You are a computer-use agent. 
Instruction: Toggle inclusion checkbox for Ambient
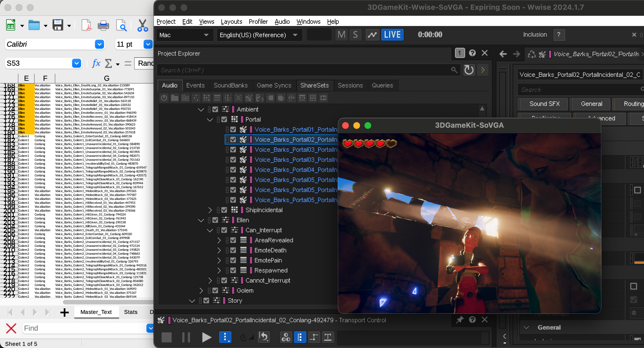215,109
